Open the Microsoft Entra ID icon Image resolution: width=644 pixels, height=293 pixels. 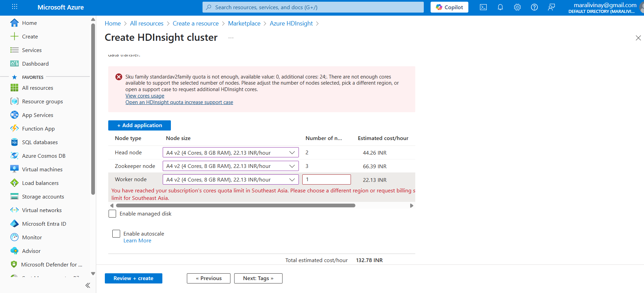(x=14, y=224)
